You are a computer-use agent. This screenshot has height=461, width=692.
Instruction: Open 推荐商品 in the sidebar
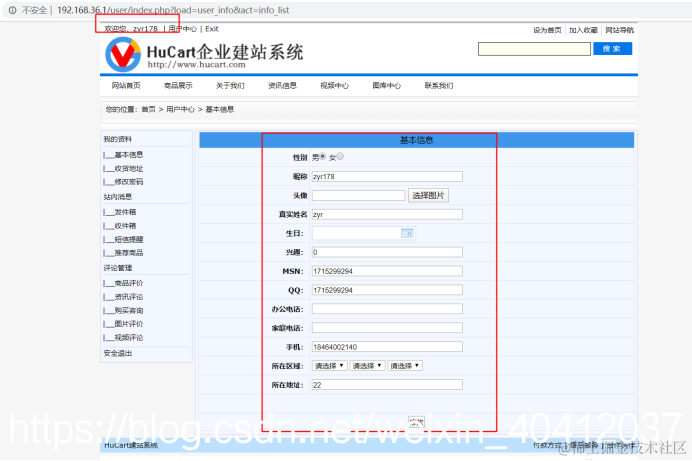[129, 253]
